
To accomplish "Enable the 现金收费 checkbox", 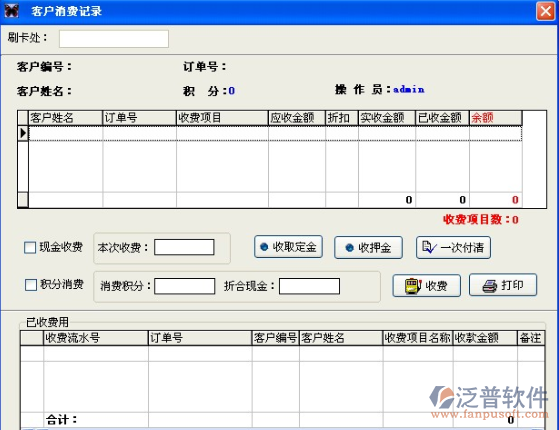I will [30, 247].
